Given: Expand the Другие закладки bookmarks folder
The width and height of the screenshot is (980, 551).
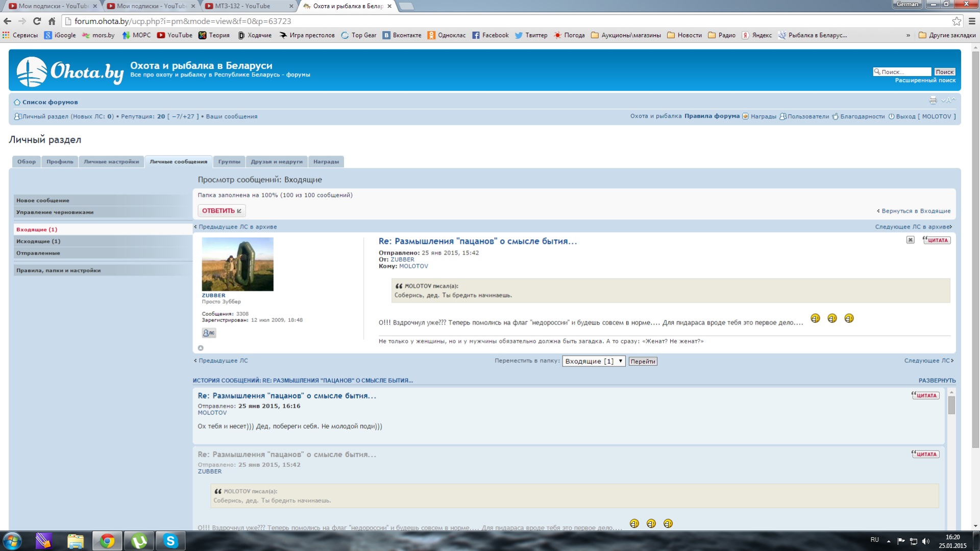Looking at the screenshot, I should pyautogui.click(x=947, y=35).
